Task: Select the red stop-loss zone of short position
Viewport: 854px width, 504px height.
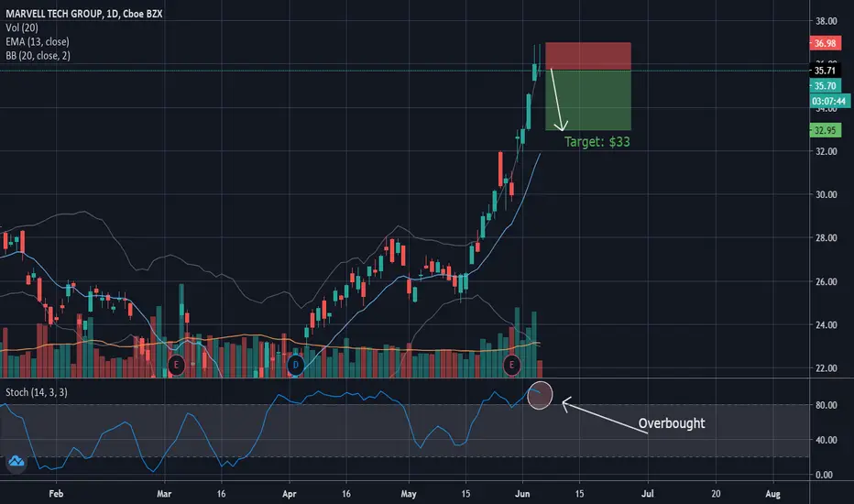Action: coord(588,56)
